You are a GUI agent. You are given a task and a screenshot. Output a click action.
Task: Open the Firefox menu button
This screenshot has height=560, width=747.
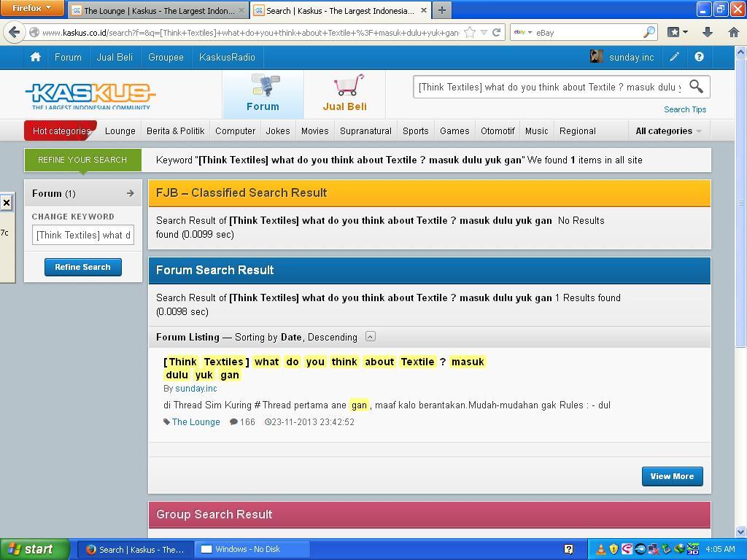tap(31, 8)
